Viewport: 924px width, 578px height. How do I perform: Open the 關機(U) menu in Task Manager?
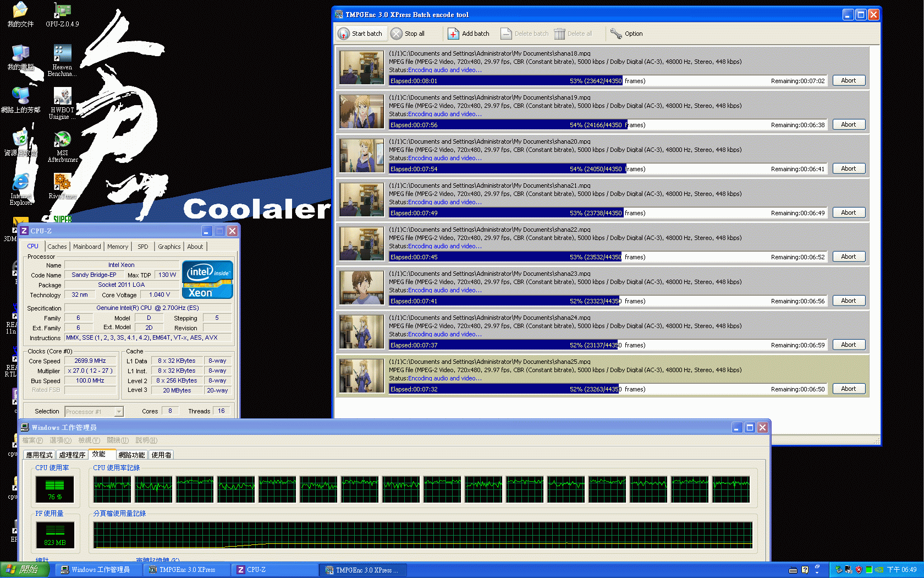(118, 440)
